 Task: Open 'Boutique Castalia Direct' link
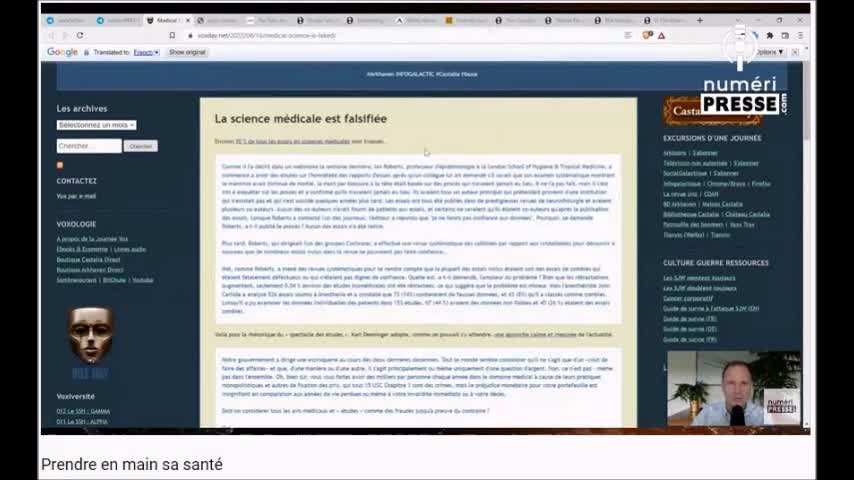coord(88,259)
